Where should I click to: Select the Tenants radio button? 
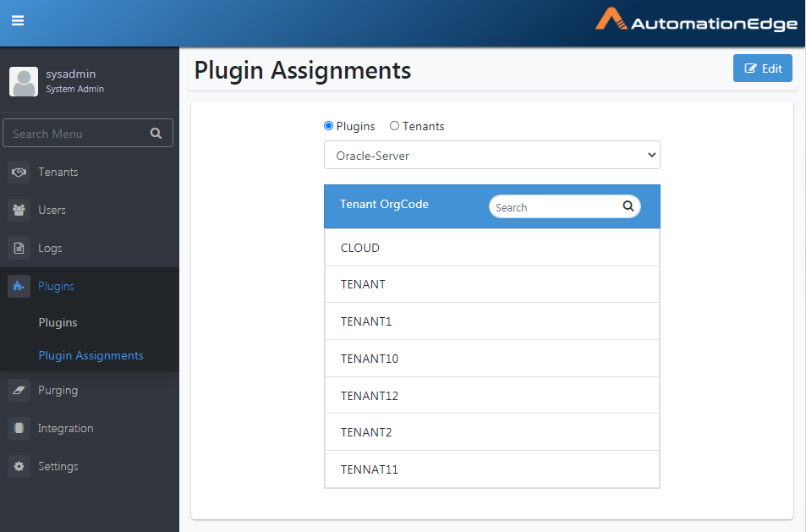pyautogui.click(x=394, y=126)
